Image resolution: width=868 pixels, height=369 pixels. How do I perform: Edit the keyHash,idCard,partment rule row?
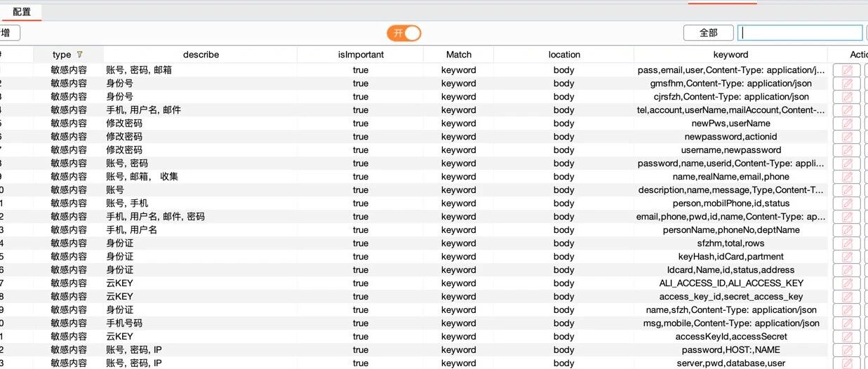click(x=847, y=257)
